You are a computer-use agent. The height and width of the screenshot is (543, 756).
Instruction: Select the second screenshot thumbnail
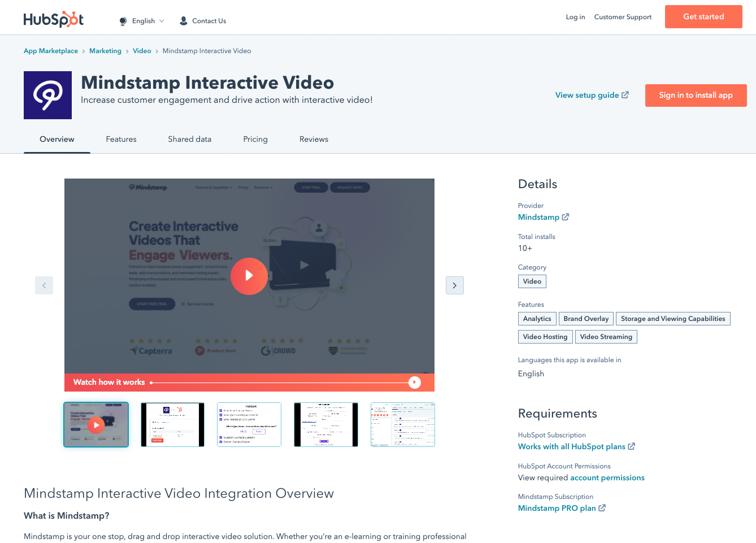(172, 425)
